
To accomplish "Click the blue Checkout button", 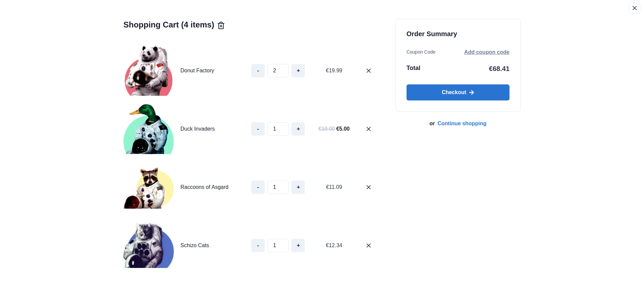I will click(458, 92).
